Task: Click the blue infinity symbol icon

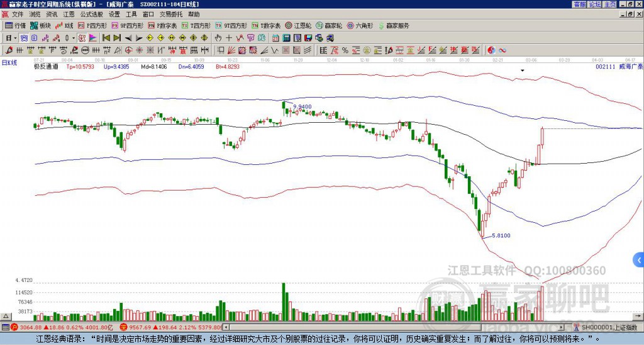Action: 502,50
